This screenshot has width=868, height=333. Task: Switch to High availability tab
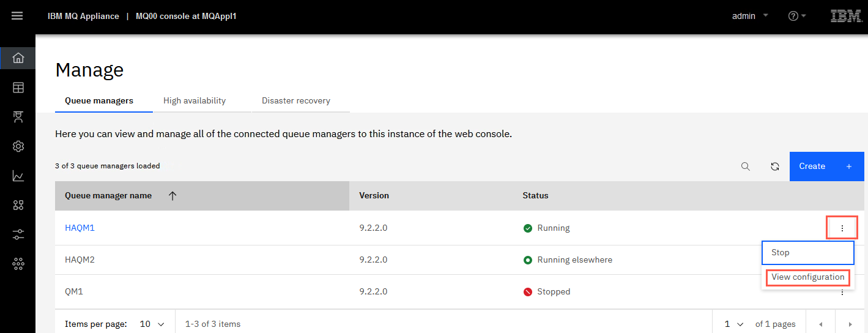tap(195, 100)
